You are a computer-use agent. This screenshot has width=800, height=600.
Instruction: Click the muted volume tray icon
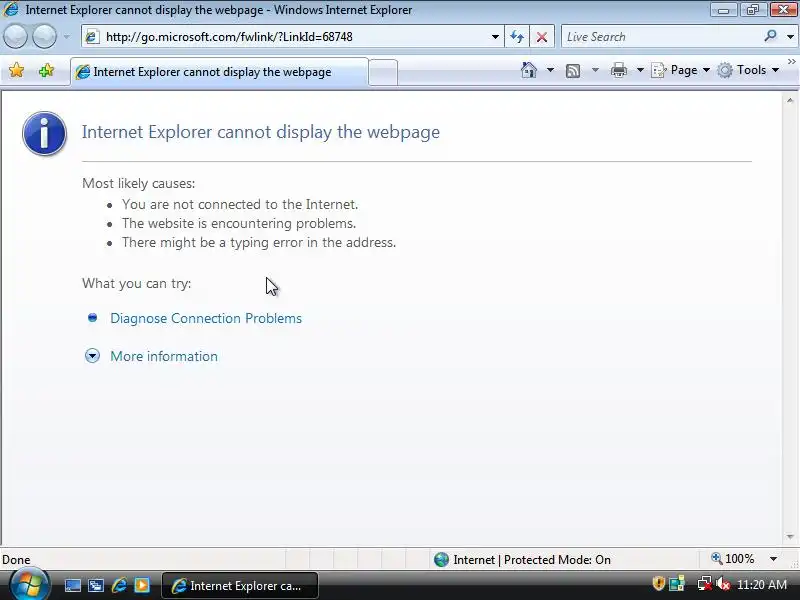(x=722, y=584)
